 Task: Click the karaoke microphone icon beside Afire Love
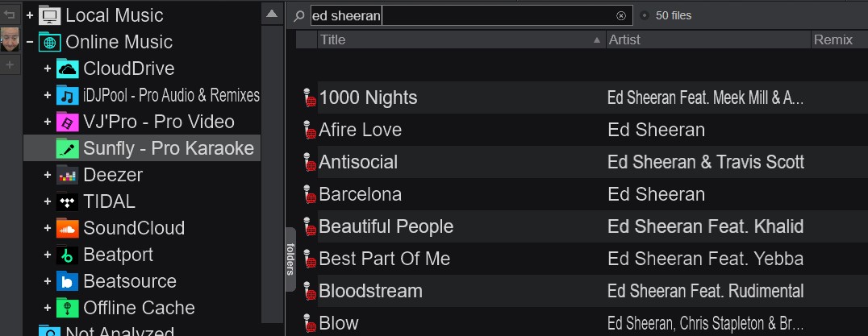coord(309,130)
